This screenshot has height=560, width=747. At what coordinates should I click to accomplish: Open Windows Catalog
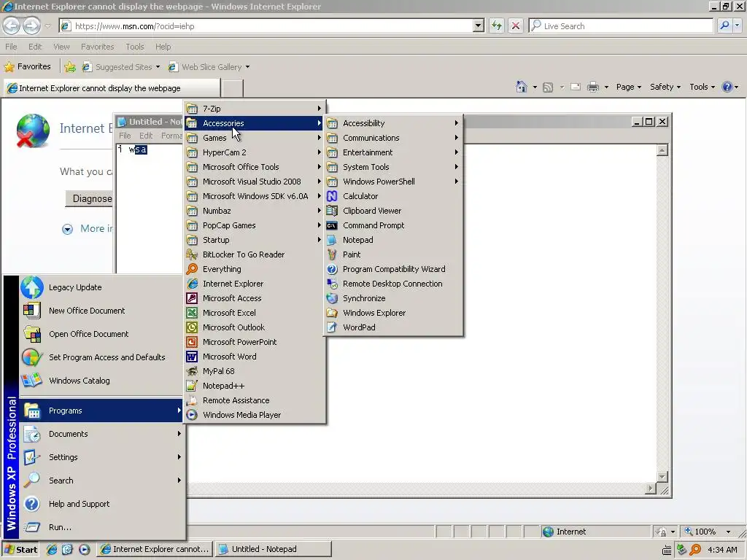tap(101, 381)
